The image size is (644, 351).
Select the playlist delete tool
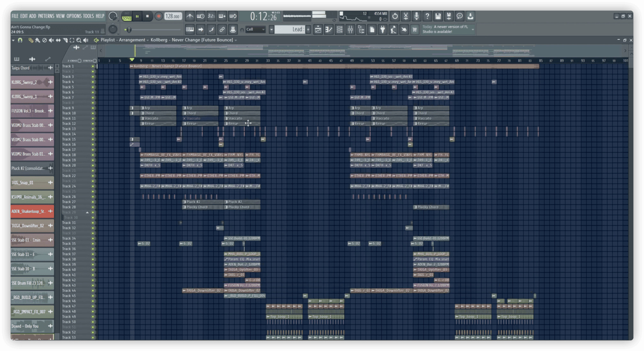(45, 40)
